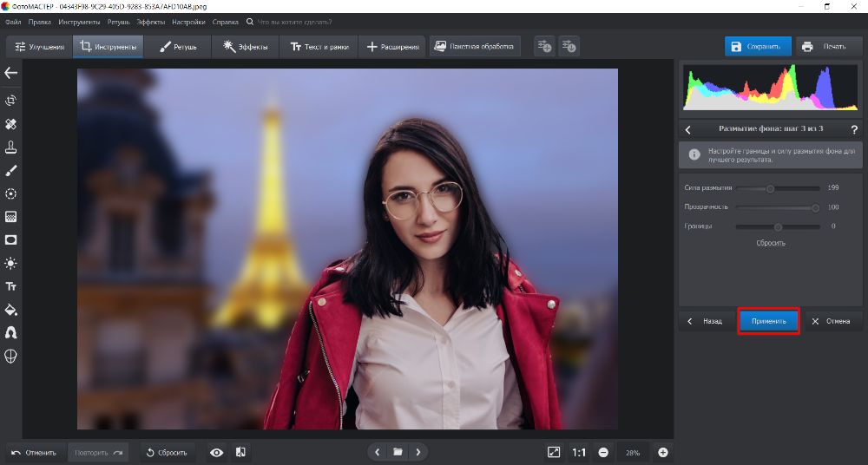The image size is (868, 465).
Task: Go to previous photo with left chevron
Action: [x=377, y=452]
